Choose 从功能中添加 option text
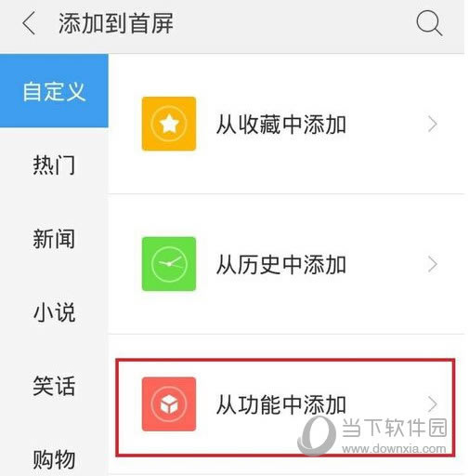469x476 pixels. tap(281, 404)
